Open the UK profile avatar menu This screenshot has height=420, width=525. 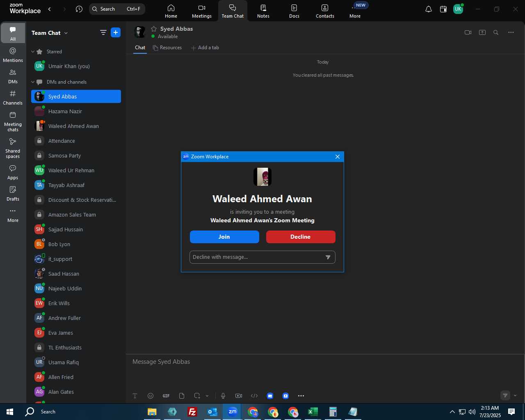click(458, 9)
